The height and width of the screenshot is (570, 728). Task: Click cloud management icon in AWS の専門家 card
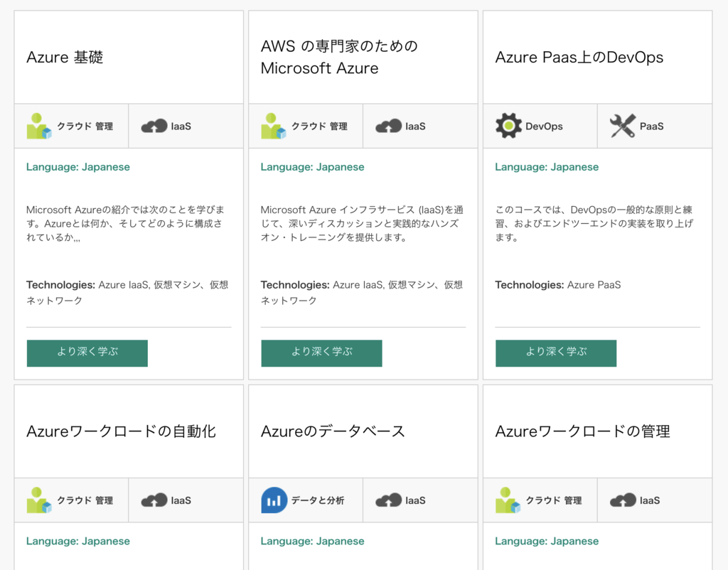point(274,126)
